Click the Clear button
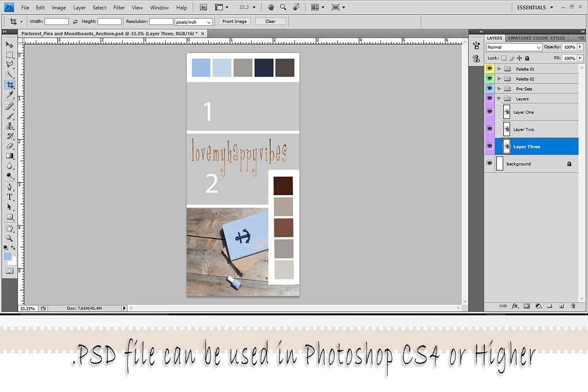588x392 pixels. tap(270, 22)
